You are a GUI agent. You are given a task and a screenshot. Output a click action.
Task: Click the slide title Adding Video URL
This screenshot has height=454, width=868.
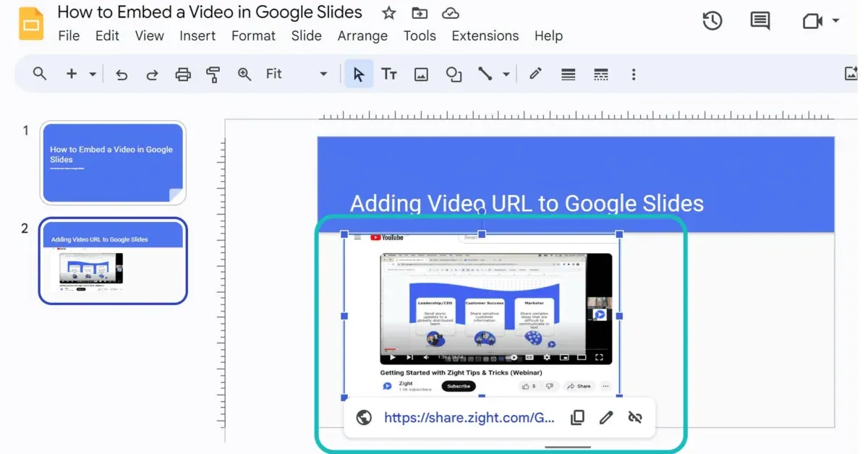(x=527, y=203)
